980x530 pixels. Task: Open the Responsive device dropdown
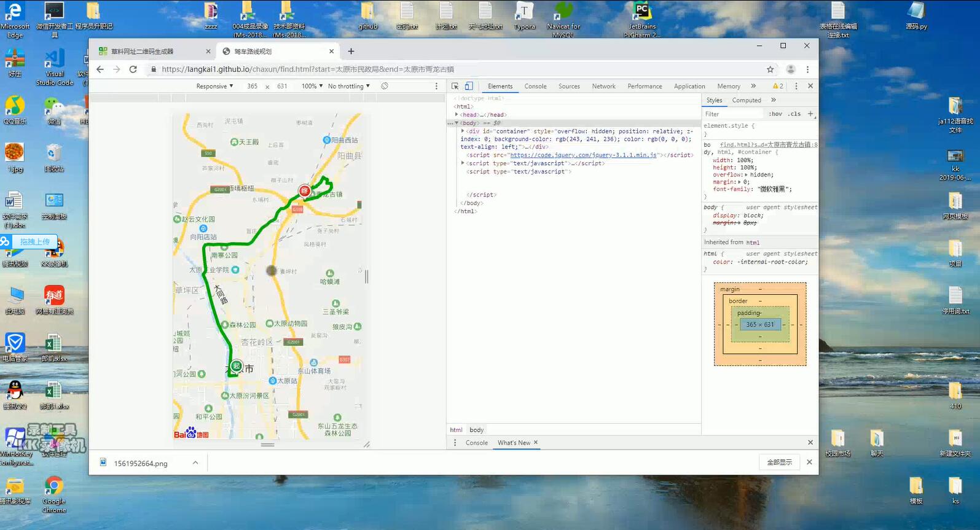[214, 86]
